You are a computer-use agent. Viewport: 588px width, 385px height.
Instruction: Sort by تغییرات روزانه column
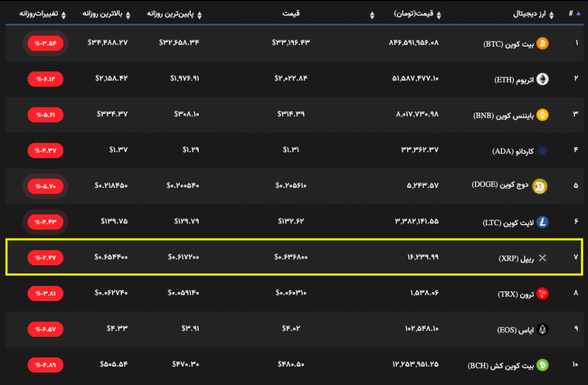(63, 14)
